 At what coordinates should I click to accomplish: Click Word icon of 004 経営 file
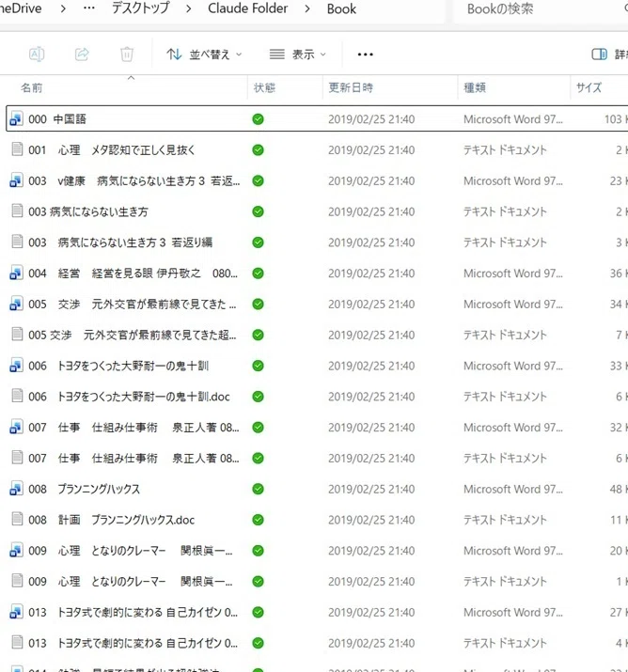point(16,273)
